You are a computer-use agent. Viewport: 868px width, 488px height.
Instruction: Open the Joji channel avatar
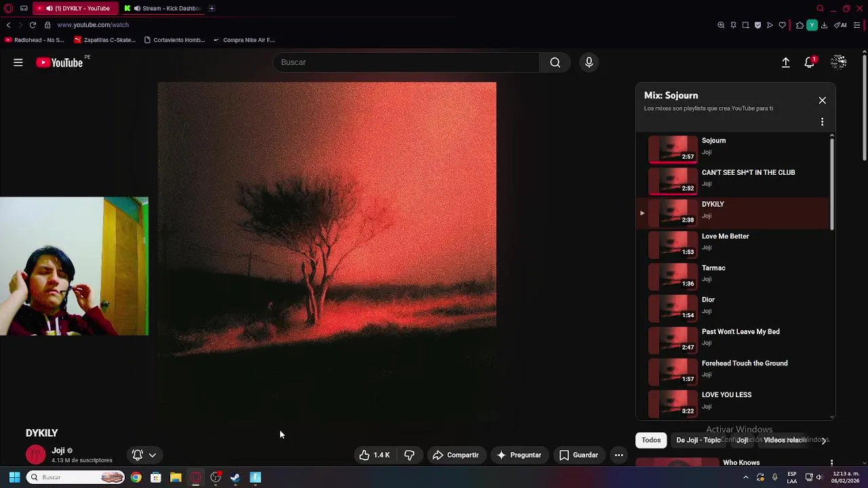click(x=36, y=455)
